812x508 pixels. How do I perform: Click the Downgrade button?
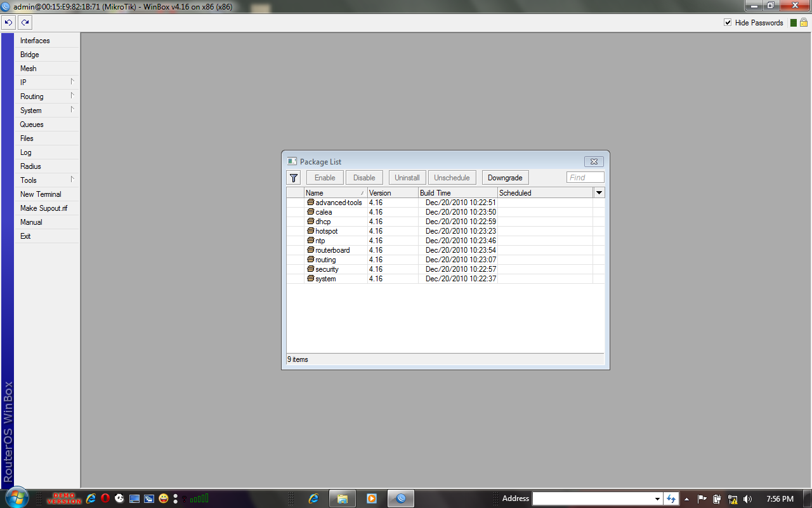(x=505, y=178)
